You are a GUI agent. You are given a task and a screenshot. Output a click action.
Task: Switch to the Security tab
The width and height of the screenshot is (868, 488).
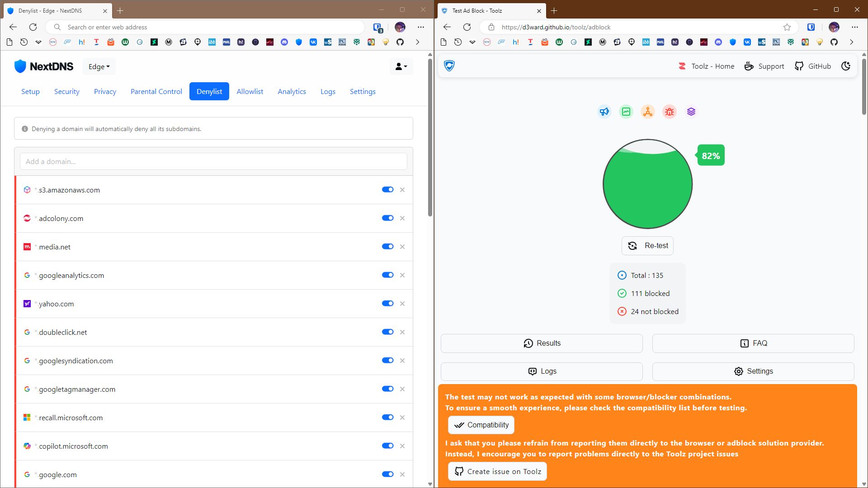click(67, 91)
